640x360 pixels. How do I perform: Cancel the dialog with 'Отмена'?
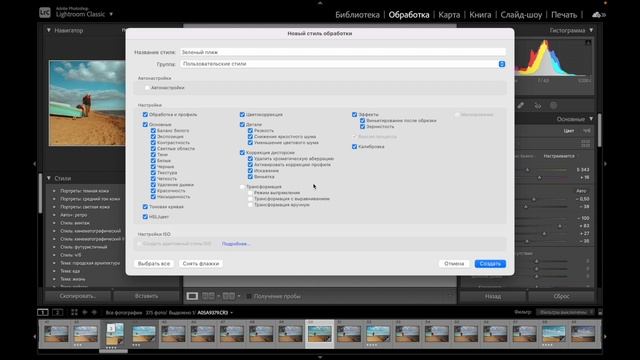(x=454, y=264)
